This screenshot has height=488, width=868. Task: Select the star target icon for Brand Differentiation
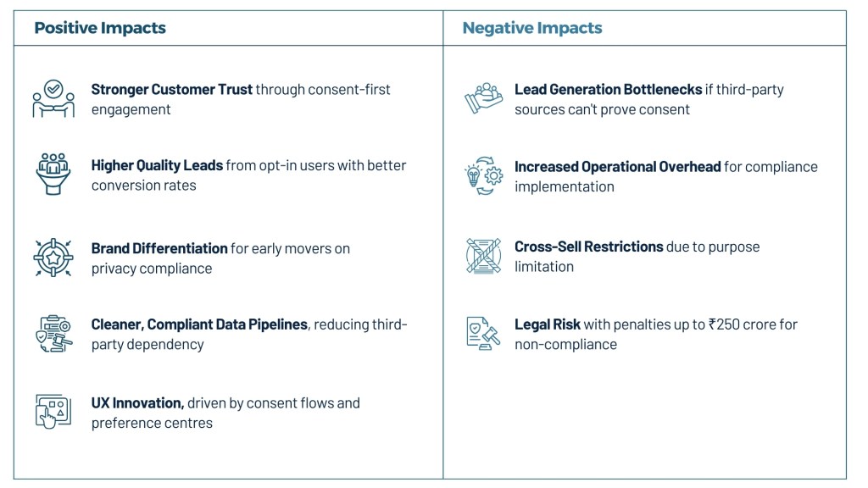(x=53, y=257)
